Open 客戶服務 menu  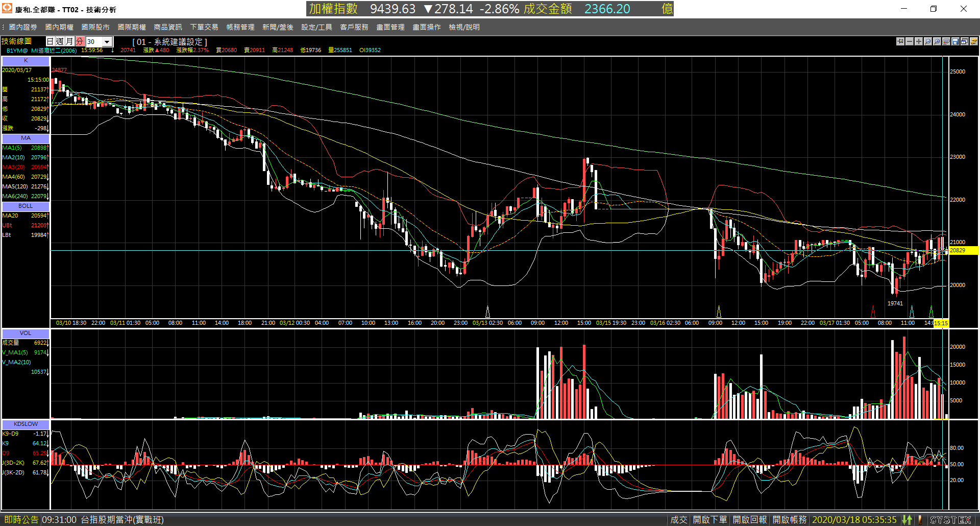tap(354, 27)
